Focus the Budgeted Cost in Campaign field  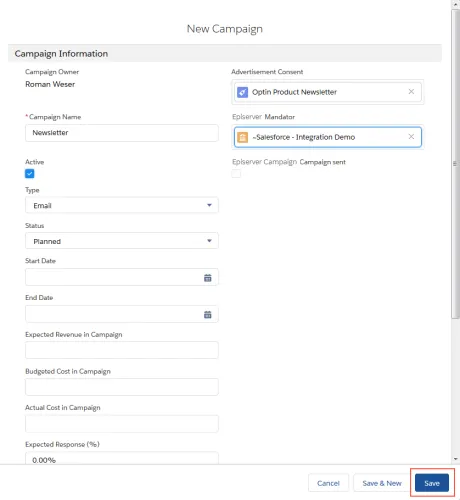tap(122, 387)
